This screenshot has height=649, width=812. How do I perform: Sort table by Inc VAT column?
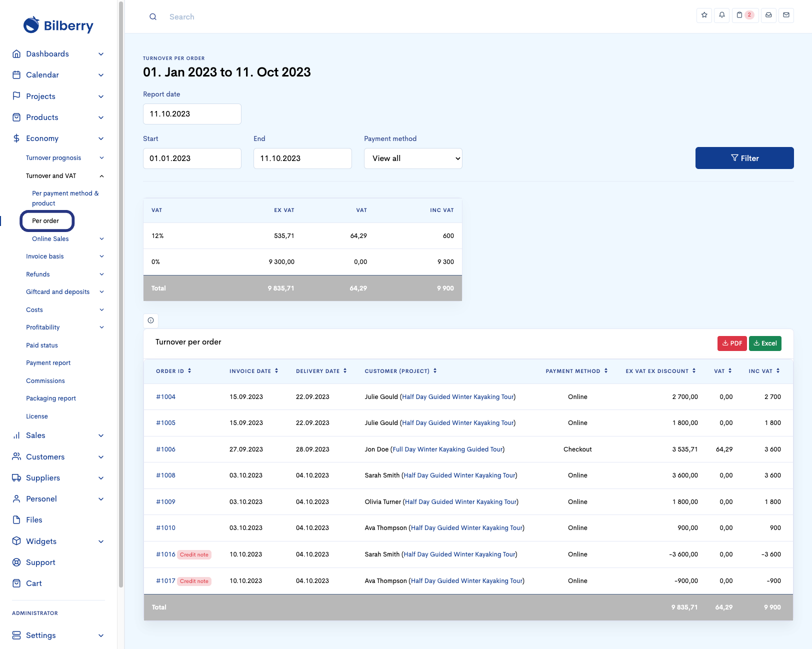(x=763, y=371)
